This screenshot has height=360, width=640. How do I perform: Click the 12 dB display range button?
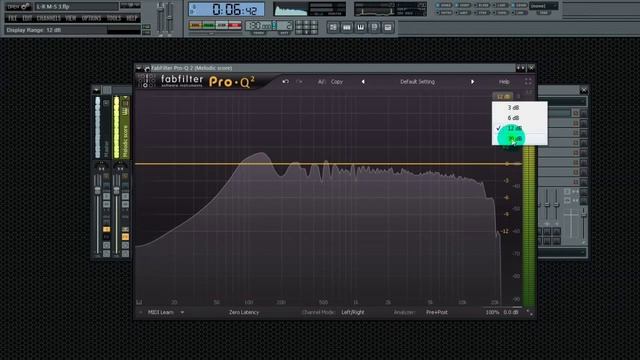503,97
